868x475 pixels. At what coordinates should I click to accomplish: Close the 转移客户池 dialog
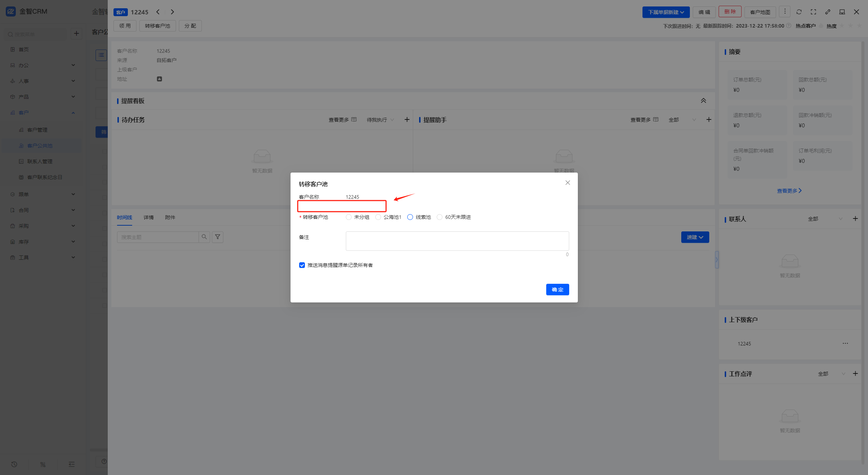click(568, 183)
